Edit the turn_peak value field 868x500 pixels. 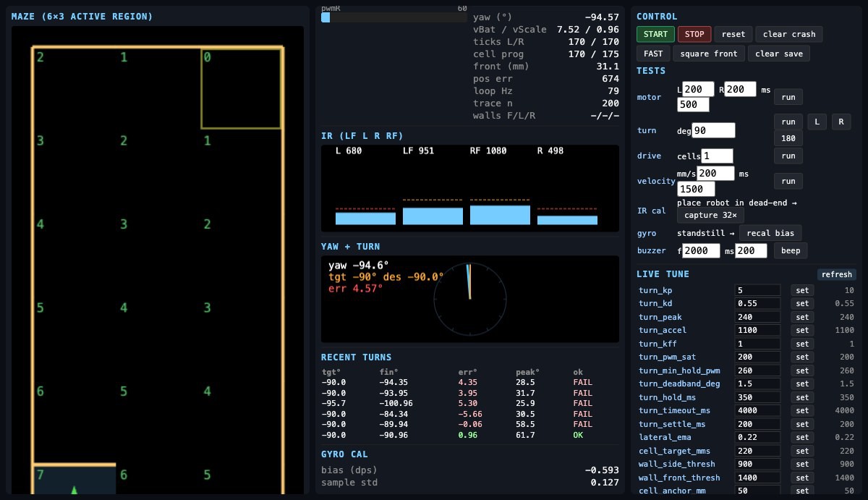coord(757,317)
